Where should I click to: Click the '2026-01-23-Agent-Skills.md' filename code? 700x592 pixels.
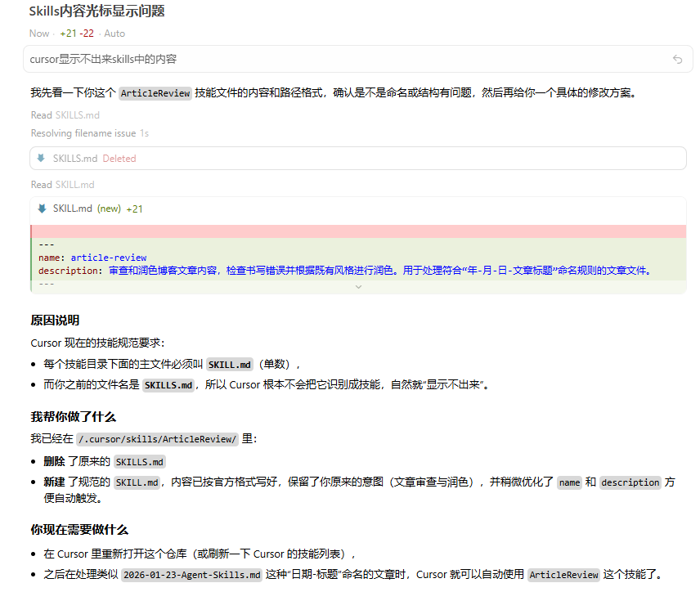(x=191, y=575)
